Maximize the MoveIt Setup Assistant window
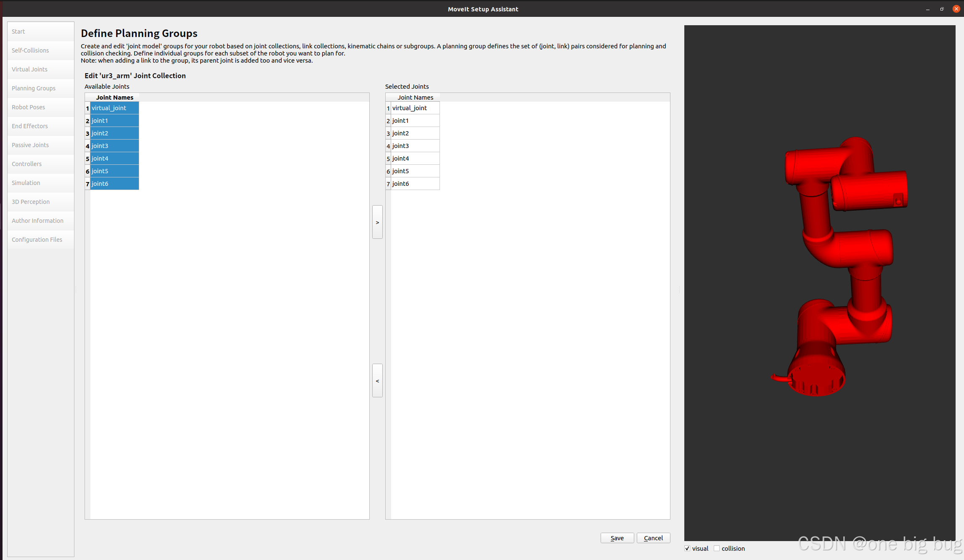The height and width of the screenshot is (560, 964). click(x=942, y=9)
